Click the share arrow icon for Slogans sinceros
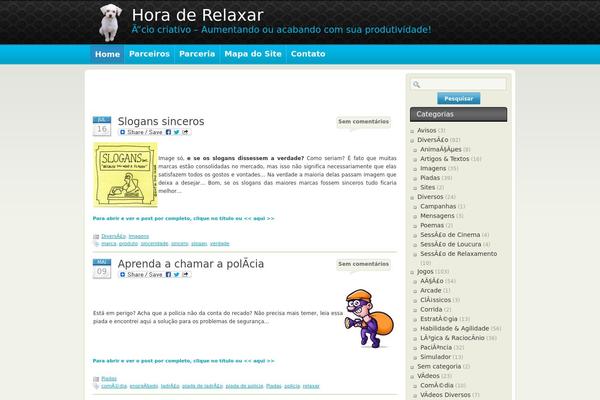 pos(186,132)
